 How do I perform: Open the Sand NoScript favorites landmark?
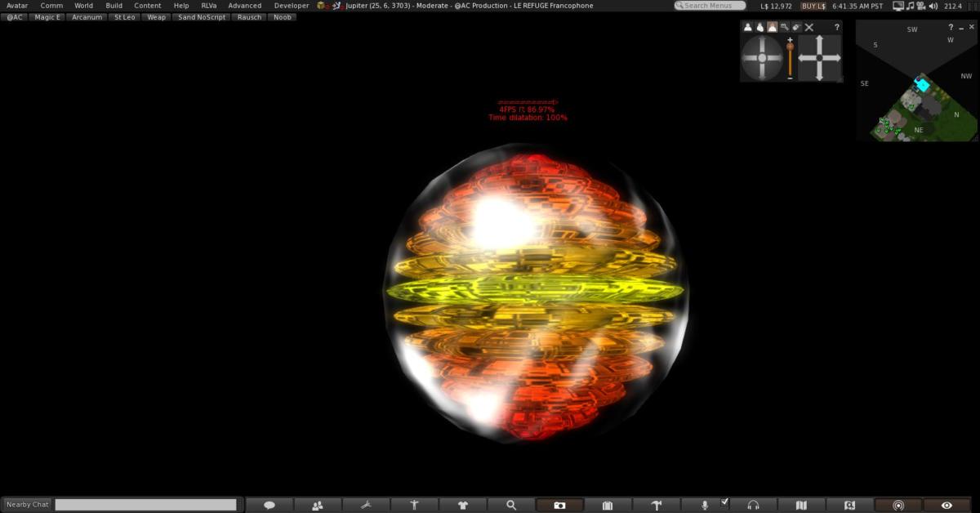[201, 17]
